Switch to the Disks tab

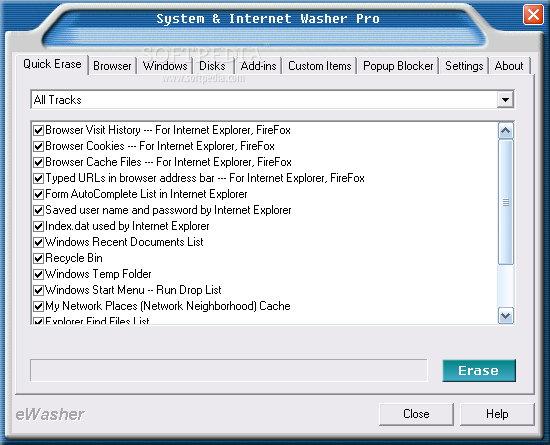point(212,66)
